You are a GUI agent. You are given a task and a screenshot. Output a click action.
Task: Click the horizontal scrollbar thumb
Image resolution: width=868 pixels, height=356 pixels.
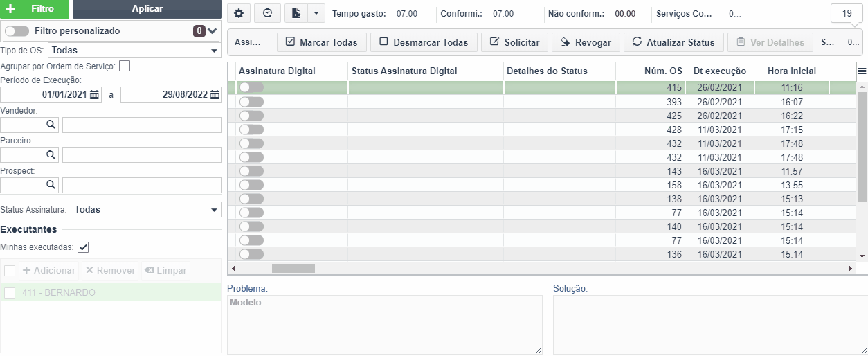[293, 268]
